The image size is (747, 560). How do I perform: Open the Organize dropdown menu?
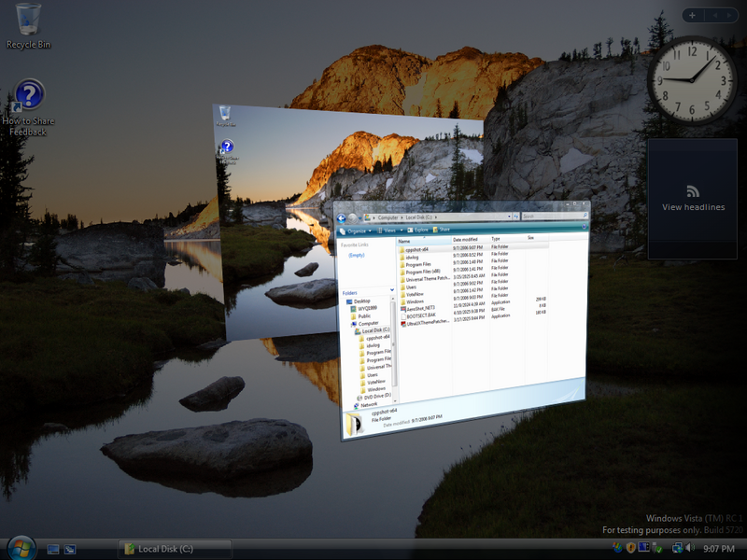click(x=355, y=230)
